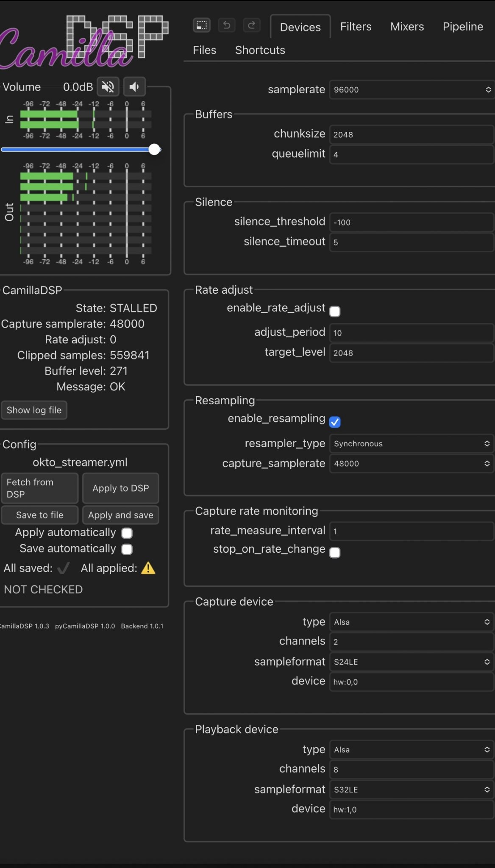Click Save to file button
495x868 pixels.
coord(40,515)
